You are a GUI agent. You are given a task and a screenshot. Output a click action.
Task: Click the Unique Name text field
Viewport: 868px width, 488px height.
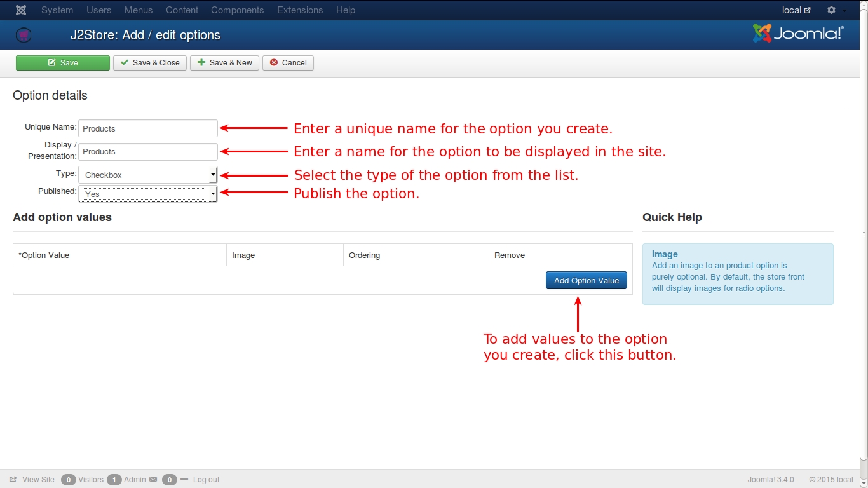(148, 128)
